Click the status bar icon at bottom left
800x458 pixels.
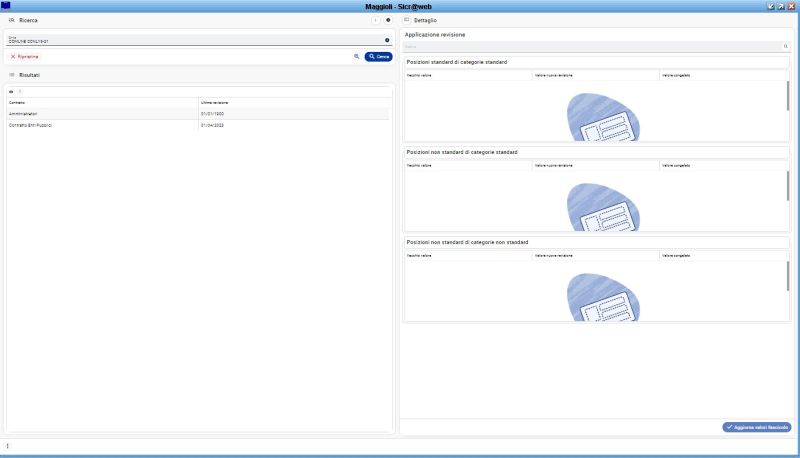tap(7, 446)
